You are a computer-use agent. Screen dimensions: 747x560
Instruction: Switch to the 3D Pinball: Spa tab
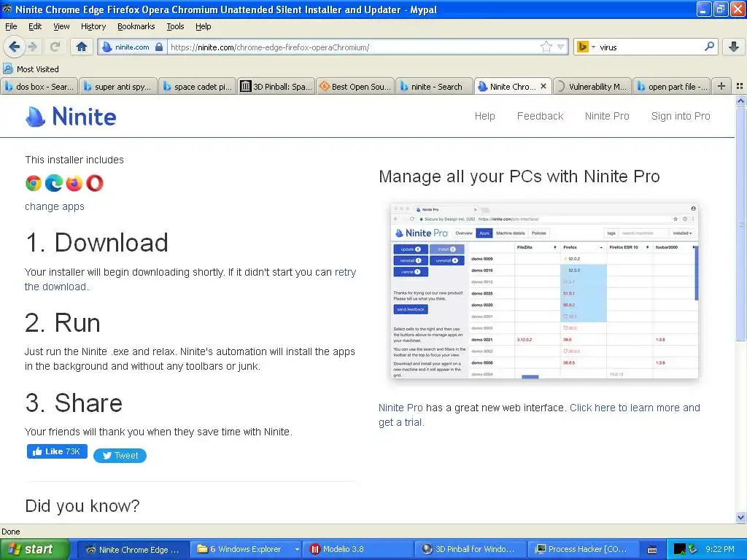click(x=276, y=86)
